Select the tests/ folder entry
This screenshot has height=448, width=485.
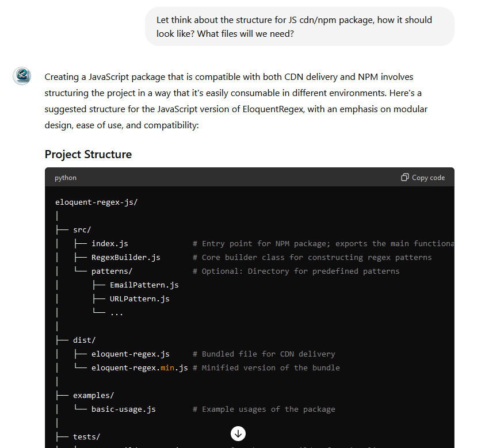click(86, 436)
